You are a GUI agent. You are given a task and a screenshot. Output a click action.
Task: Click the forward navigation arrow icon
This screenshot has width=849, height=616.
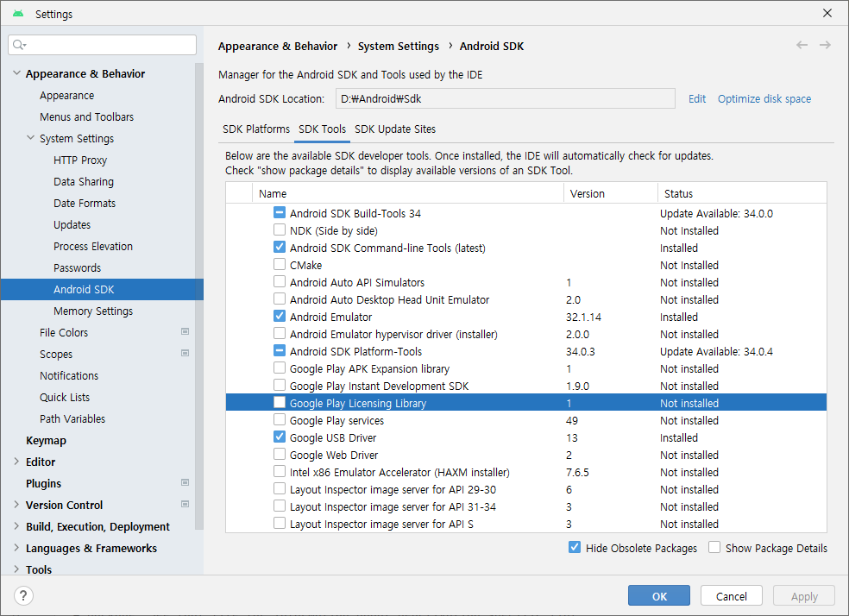(825, 45)
